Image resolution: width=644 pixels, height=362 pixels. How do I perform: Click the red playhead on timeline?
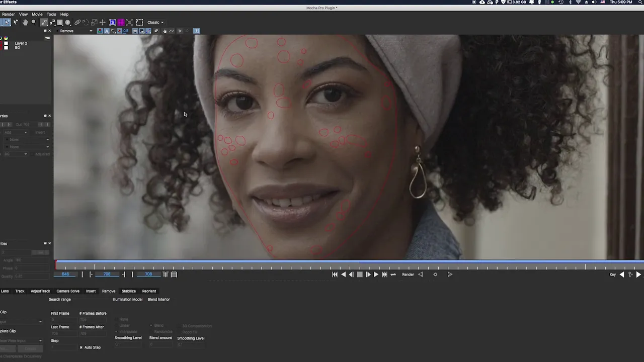click(x=56, y=265)
